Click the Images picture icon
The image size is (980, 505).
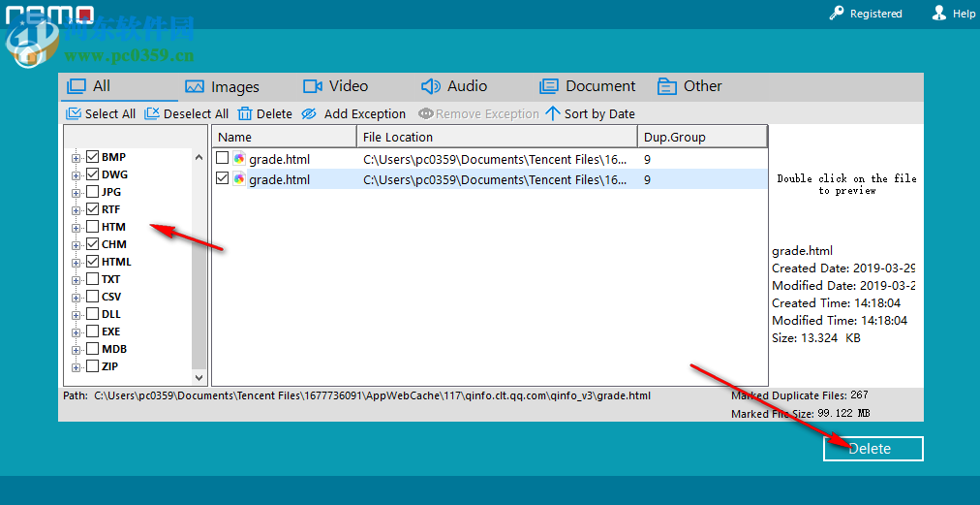[x=195, y=87]
